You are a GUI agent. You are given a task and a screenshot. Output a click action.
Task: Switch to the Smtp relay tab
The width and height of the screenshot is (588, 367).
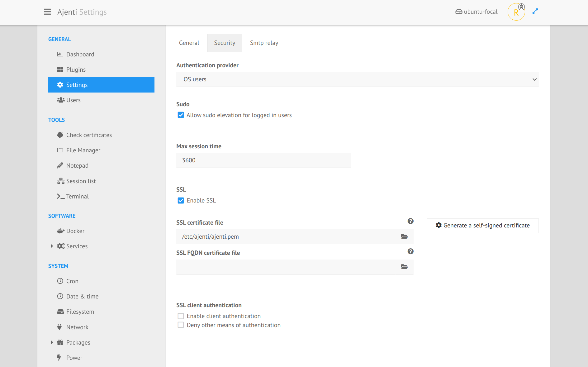[x=264, y=43]
